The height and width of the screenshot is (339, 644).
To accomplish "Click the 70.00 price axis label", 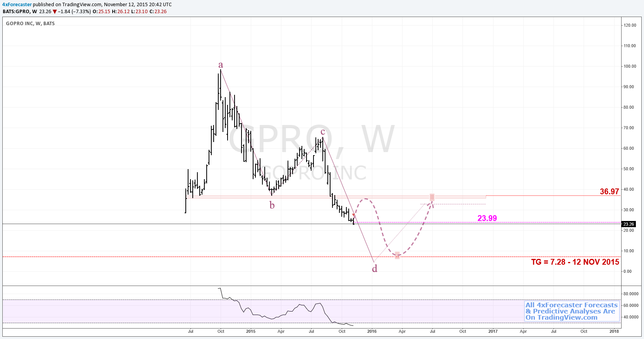I will coord(629,128).
